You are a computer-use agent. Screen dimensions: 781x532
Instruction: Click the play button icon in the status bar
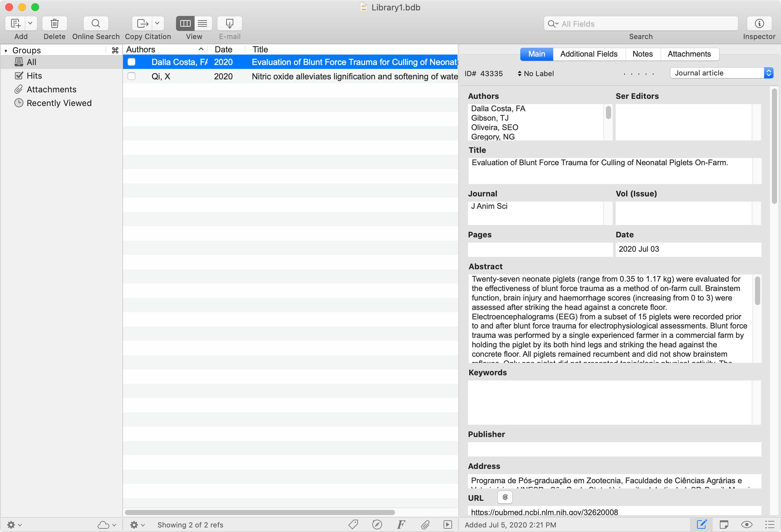[x=448, y=525]
